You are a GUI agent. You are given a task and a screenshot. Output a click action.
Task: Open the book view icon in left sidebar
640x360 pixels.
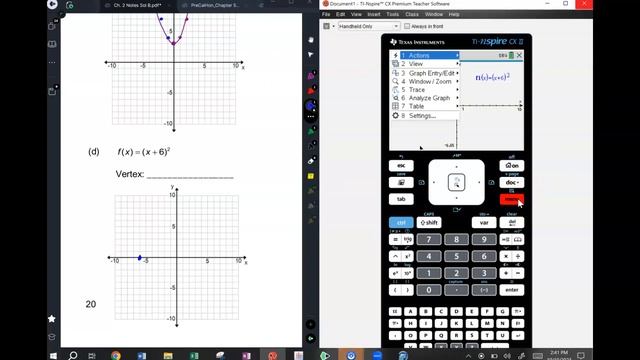[x=52, y=44]
